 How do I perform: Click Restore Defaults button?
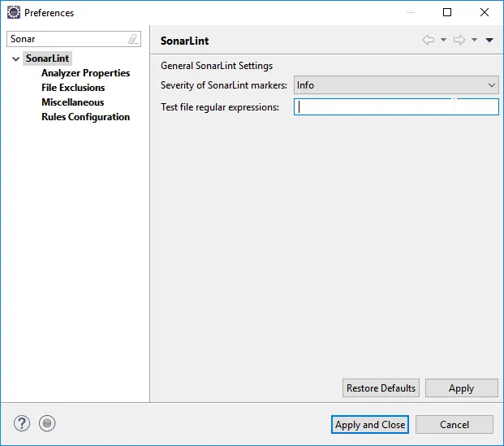coord(381,388)
